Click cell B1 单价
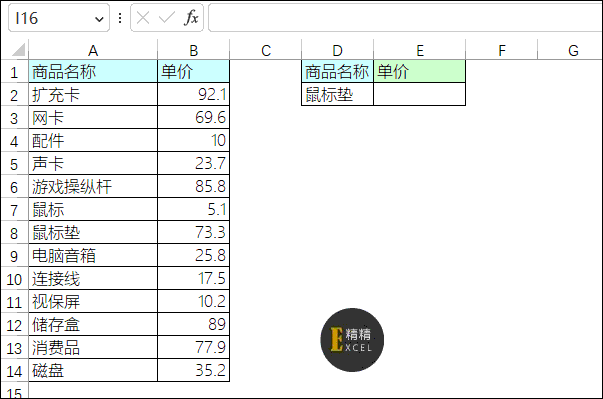Viewport: 603px width, 399px height. click(x=193, y=71)
